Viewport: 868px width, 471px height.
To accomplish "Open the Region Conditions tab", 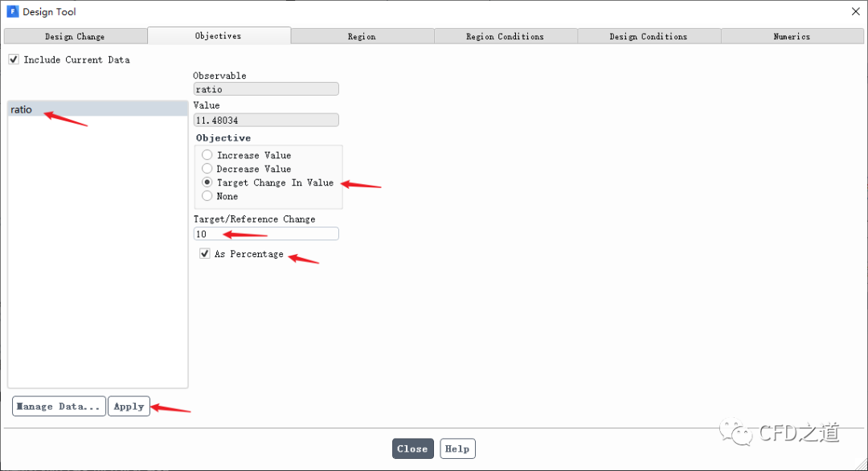I will 505,36.
